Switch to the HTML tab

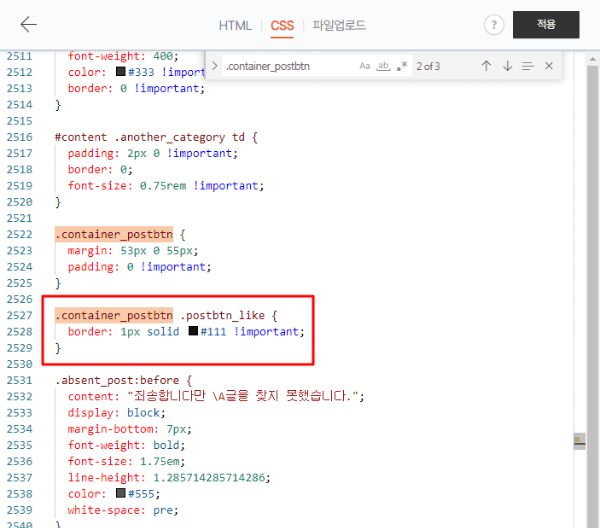point(235,26)
